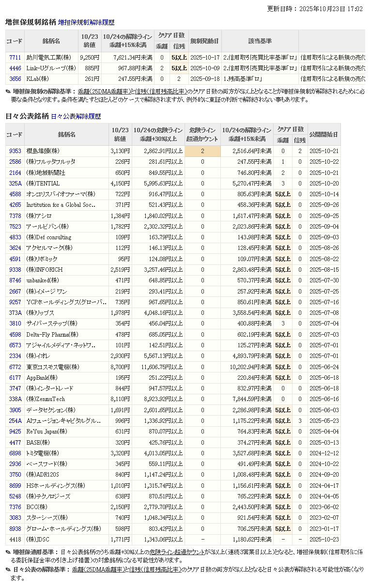
Task: Click code 325A for TENTIAL
Action: pos(15,184)
